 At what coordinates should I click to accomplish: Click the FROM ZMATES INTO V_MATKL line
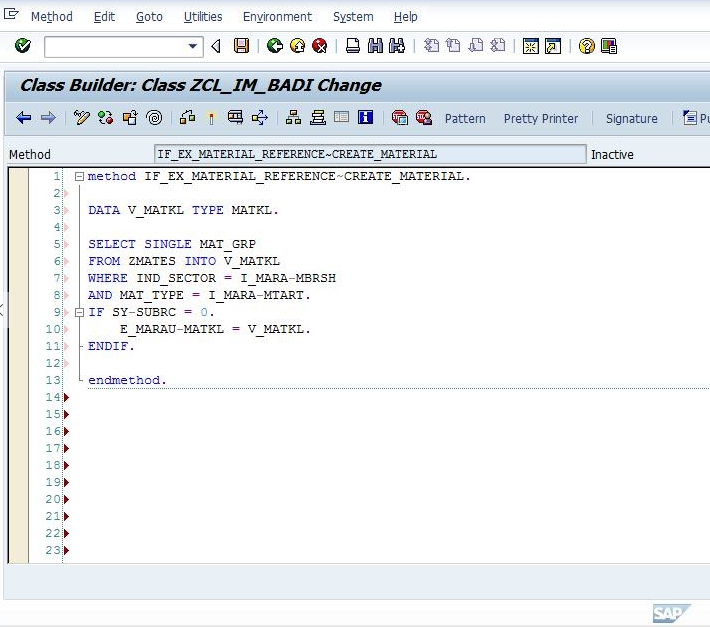point(184,261)
